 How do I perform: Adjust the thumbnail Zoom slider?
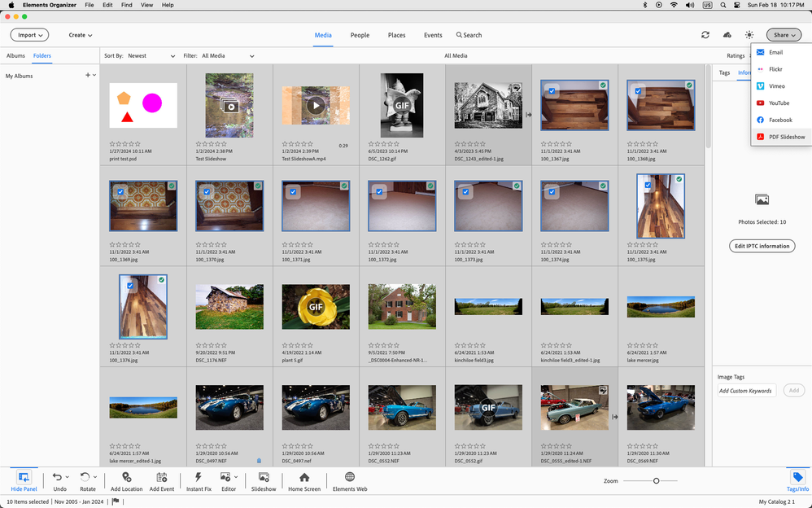click(x=656, y=480)
